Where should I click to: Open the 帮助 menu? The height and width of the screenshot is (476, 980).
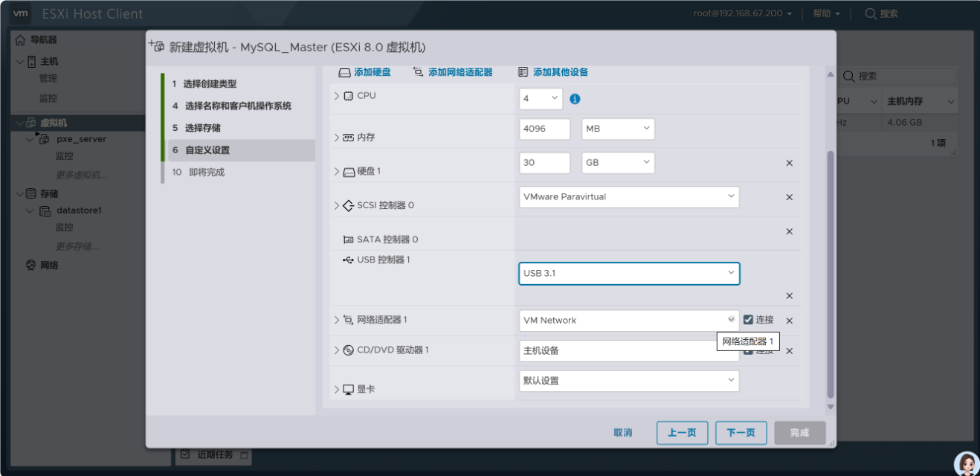coord(826,13)
